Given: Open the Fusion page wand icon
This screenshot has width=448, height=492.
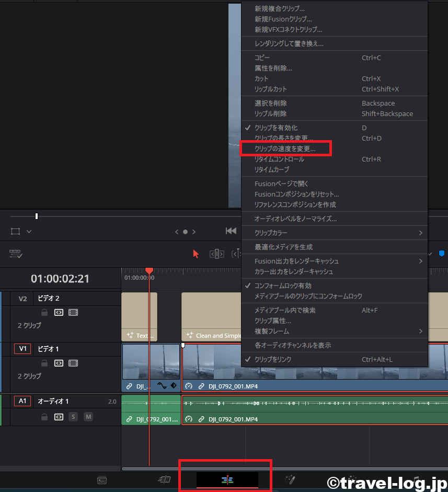Looking at the screenshot, I should point(290,480).
